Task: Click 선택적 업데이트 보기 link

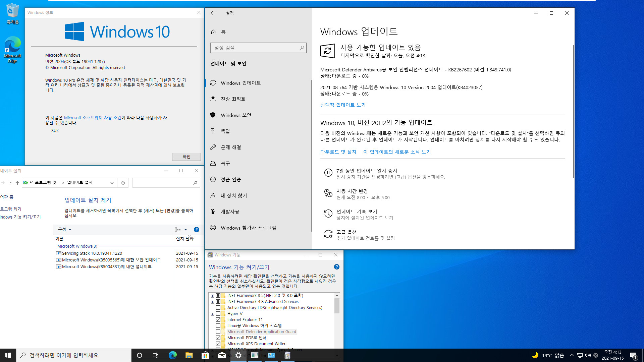Action: [x=343, y=105]
